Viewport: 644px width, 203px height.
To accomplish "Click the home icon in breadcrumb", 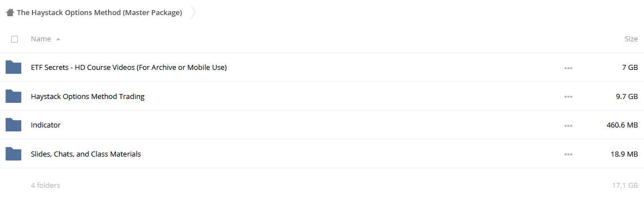I will click(10, 13).
